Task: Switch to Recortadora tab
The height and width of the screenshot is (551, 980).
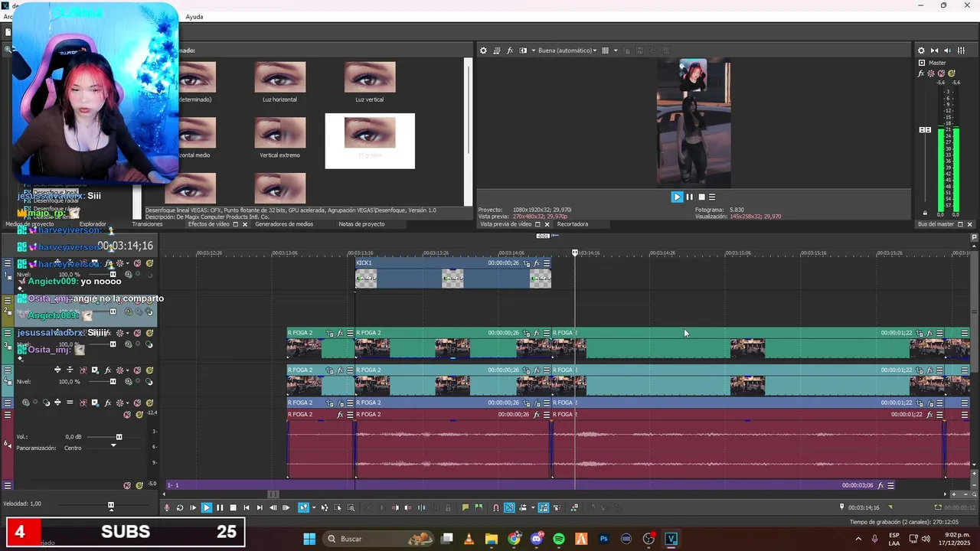Action: (x=573, y=224)
